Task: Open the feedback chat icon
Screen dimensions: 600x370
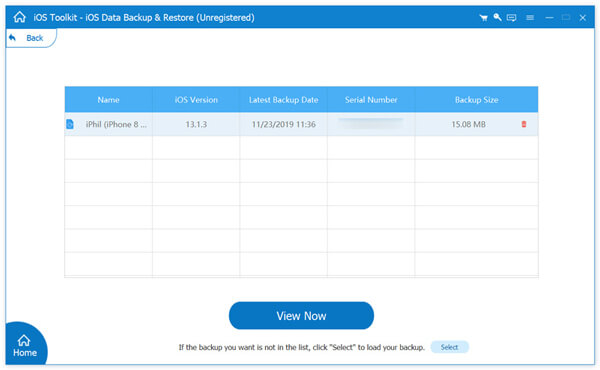Action: (511, 18)
